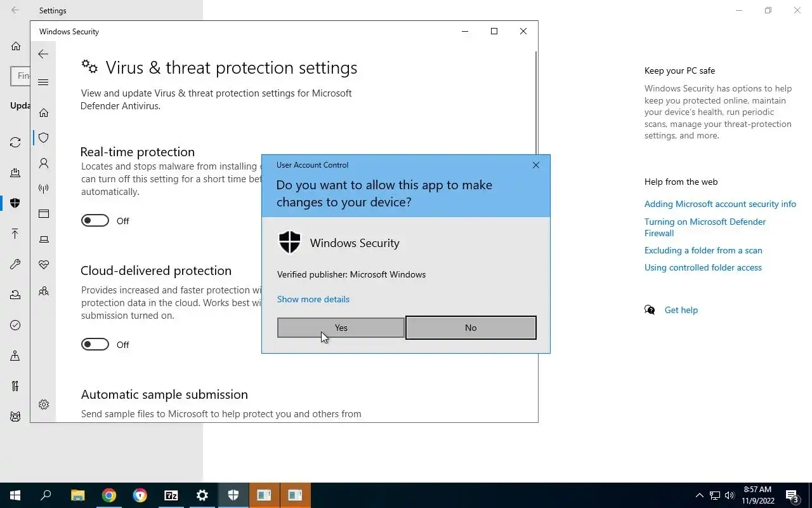This screenshot has height=508, width=812.
Task: Open Home in Windows Security sidebar
Action: click(x=44, y=112)
